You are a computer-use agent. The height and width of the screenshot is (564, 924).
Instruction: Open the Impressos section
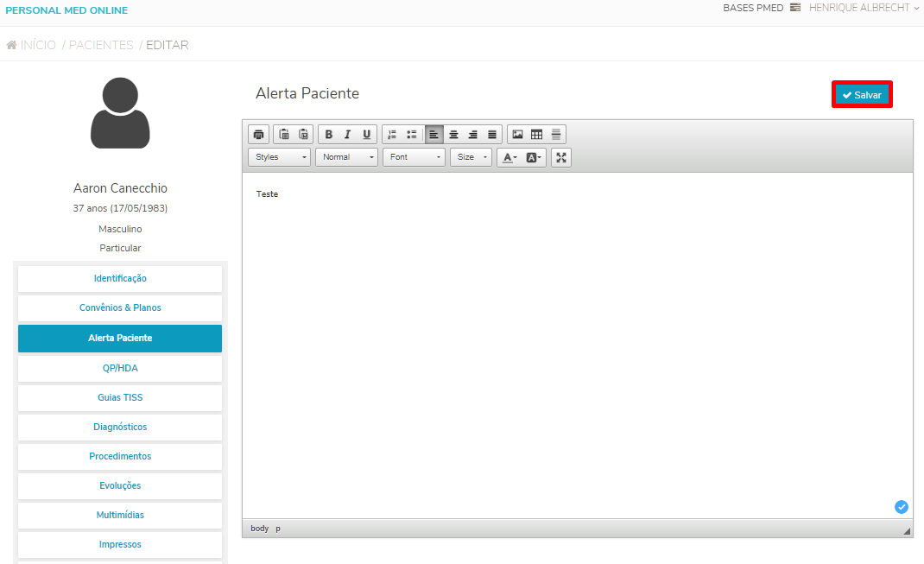tap(120, 545)
